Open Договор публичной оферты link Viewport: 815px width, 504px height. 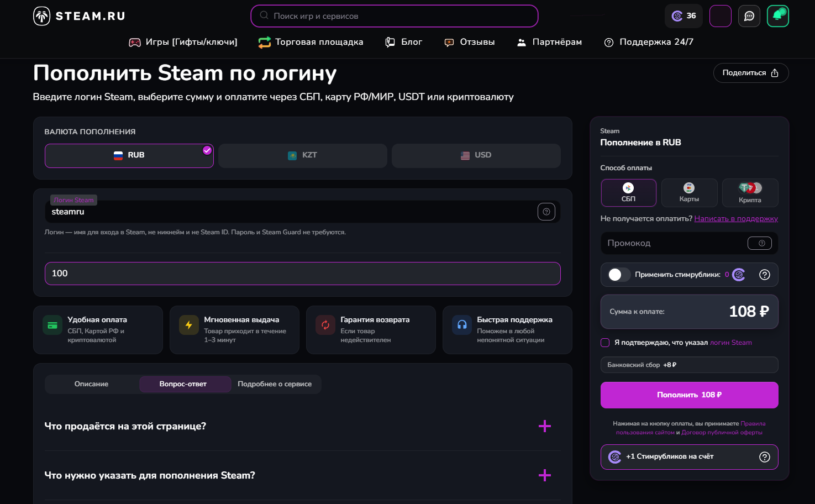722,433
